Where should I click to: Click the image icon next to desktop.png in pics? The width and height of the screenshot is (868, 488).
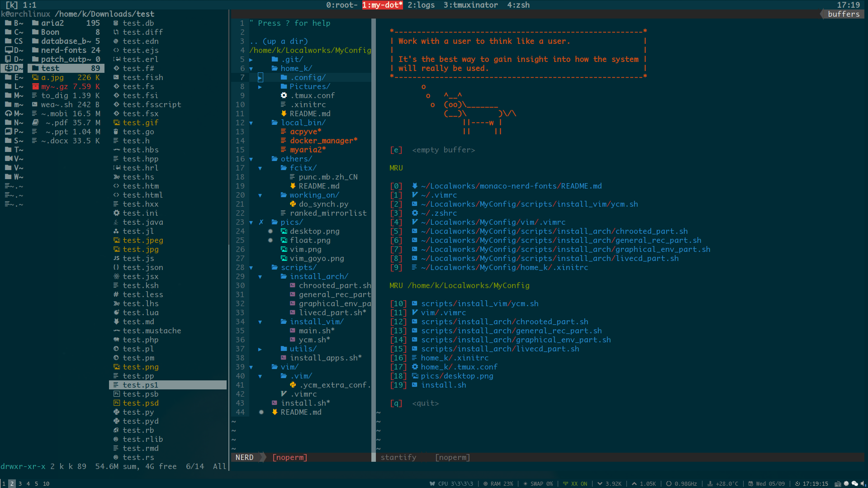pos(284,231)
